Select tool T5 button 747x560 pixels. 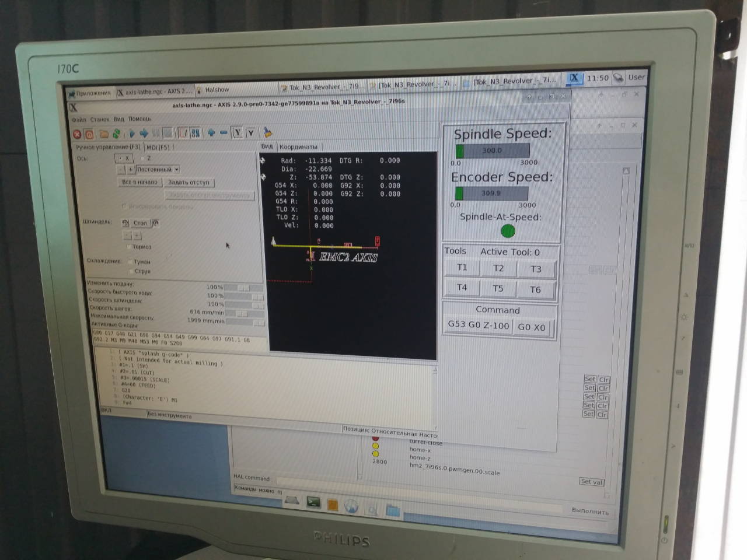498,288
